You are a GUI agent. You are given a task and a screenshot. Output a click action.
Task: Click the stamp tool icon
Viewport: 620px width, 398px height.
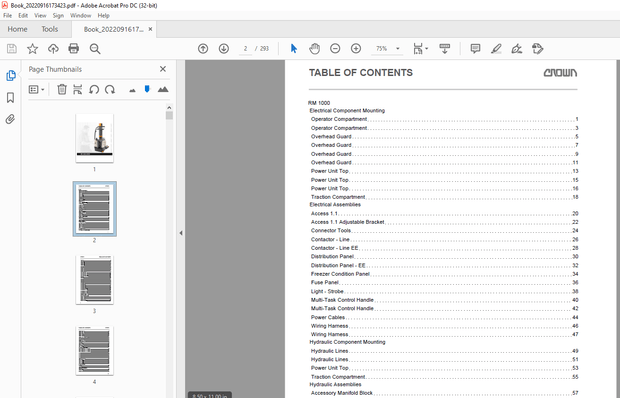pyautogui.click(x=537, y=49)
